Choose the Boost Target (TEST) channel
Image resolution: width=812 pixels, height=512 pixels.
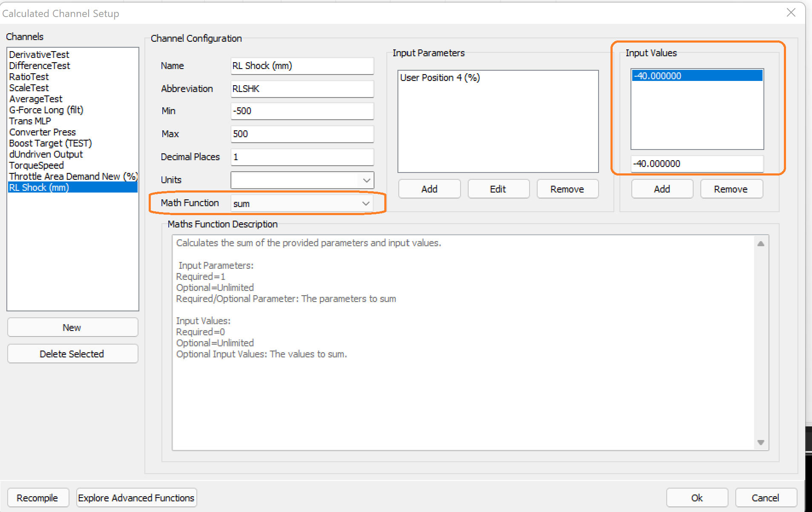pos(50,143)
